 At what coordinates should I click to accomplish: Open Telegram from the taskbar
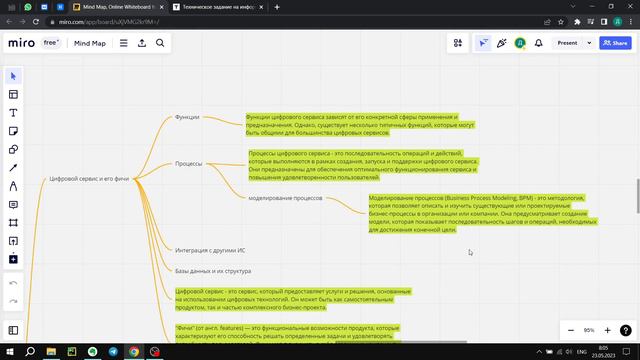click(x=113, y=351)
